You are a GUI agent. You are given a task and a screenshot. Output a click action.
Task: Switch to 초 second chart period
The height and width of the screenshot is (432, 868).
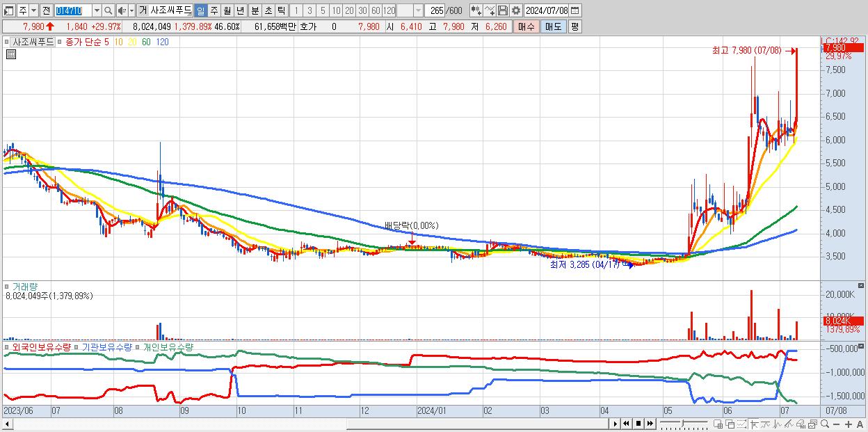point(268,10)
